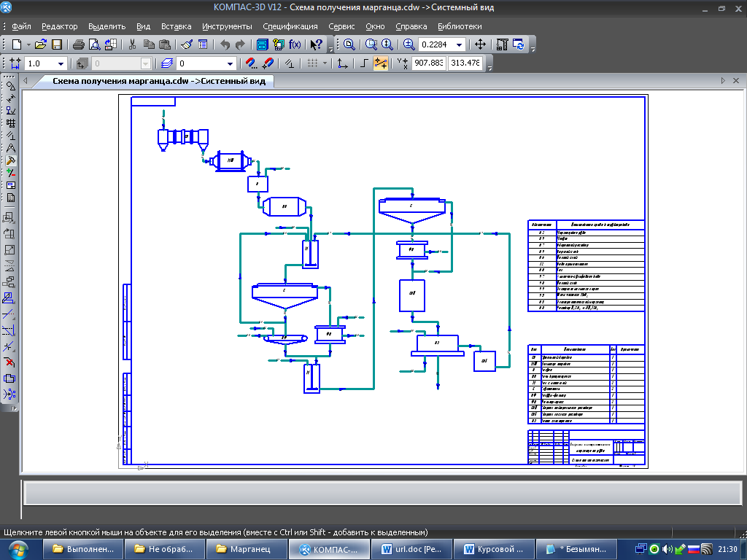Redo the undone action
The image size is (747, 560).
(x=241, y=44)
